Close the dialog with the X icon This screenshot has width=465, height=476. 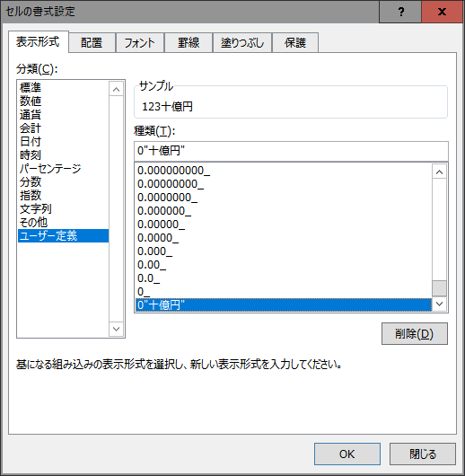tap(442, 12)
